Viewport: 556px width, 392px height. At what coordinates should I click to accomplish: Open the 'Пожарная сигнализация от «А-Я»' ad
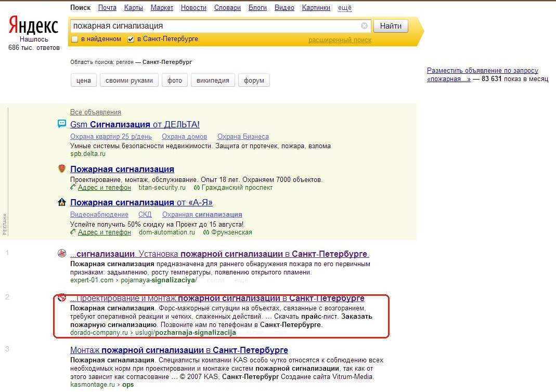point(141,202)
